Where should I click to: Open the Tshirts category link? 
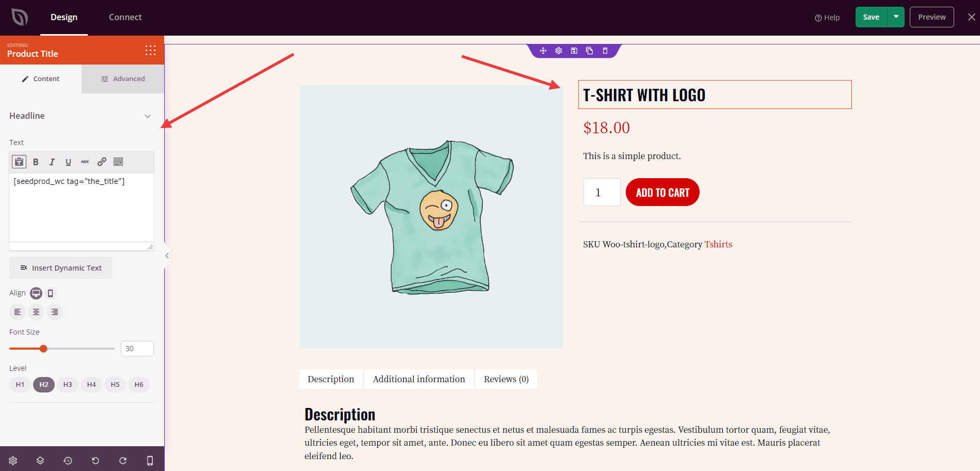click(x=718, y=244)
